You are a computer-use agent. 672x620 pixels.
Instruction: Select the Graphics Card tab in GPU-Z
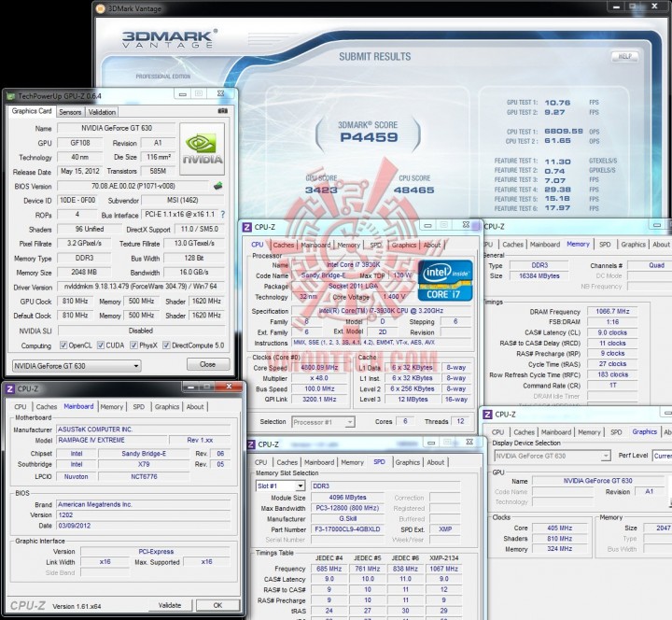click(x=32, y=111)
